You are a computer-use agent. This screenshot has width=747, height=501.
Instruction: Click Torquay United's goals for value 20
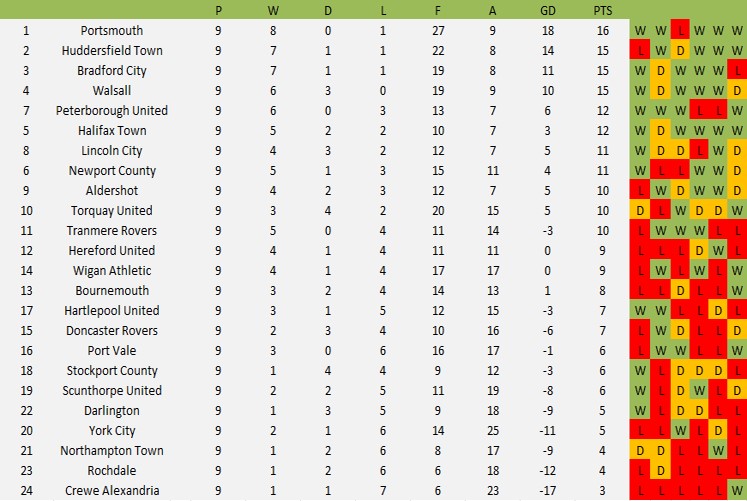[x=438, y=210]
